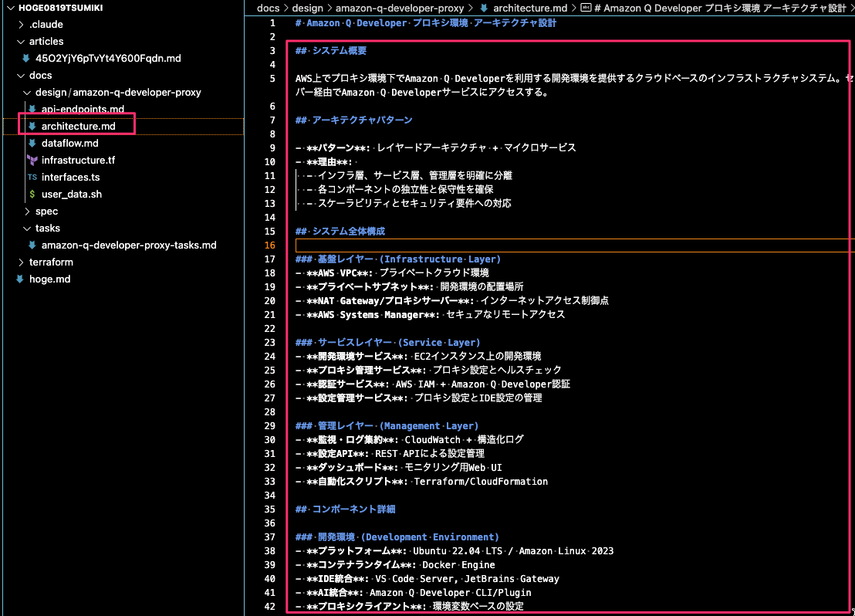Screen dimensions: 855x616
Task: Expand the spec folder chevron
Action: pyautogui.click(x=27, y=212)
